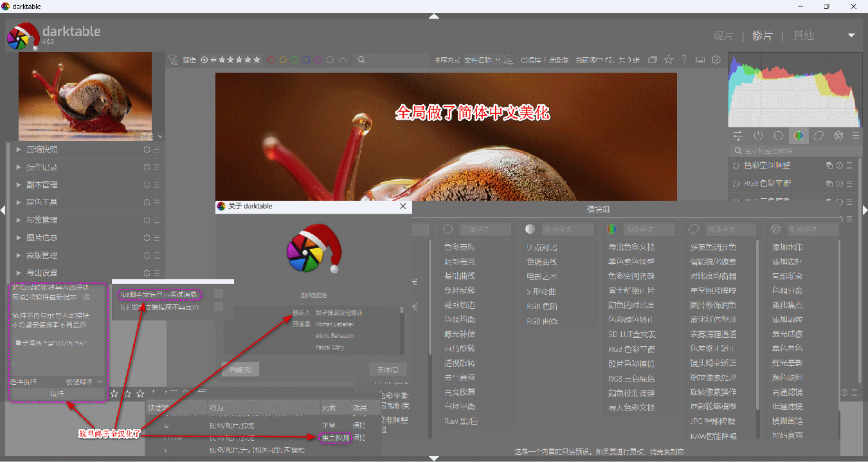
Task: Filter by the red color label circle
Action: (271, 60)
